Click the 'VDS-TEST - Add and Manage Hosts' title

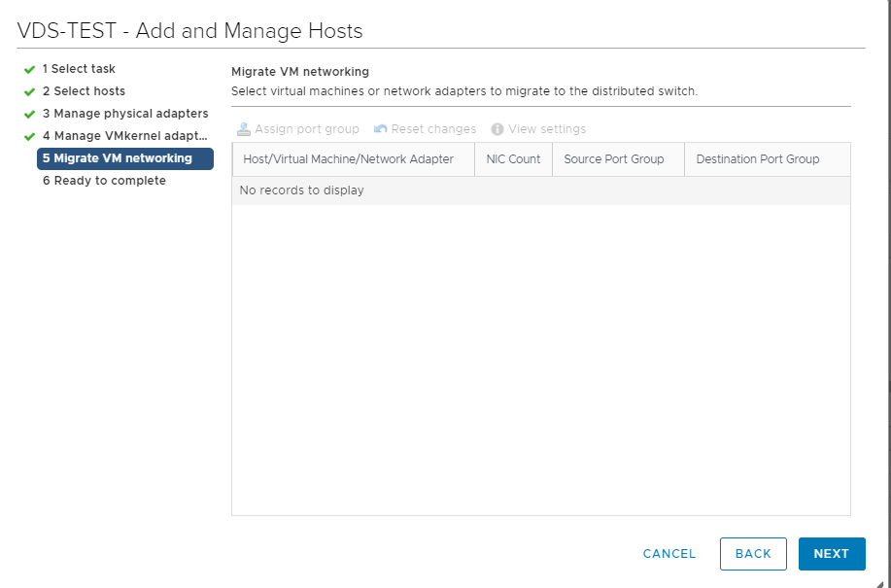(189, 30)
